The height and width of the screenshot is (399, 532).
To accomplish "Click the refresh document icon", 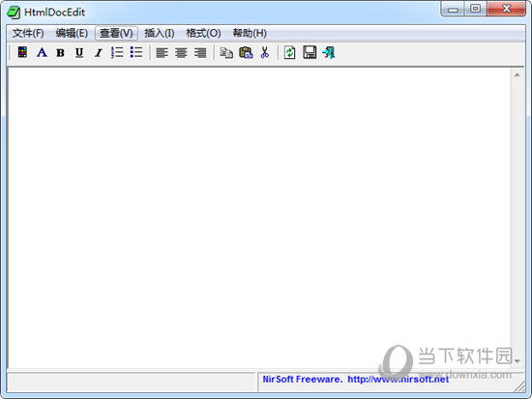I will (289, 52).
